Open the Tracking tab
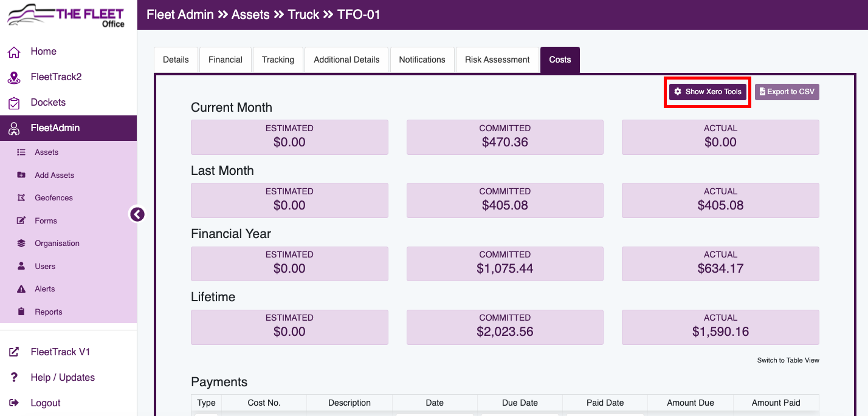The height and width of the screenshot is (416, 868). (278, 60)
